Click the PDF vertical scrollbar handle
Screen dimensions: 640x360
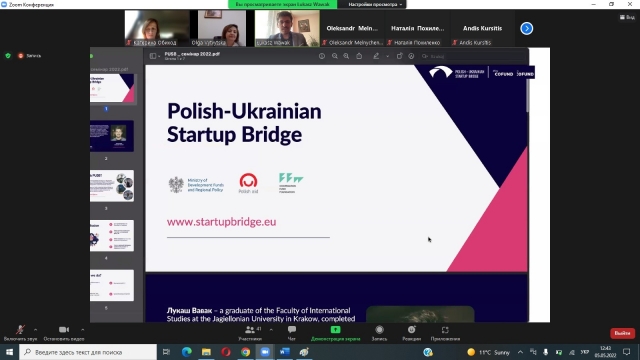[527, 95]
